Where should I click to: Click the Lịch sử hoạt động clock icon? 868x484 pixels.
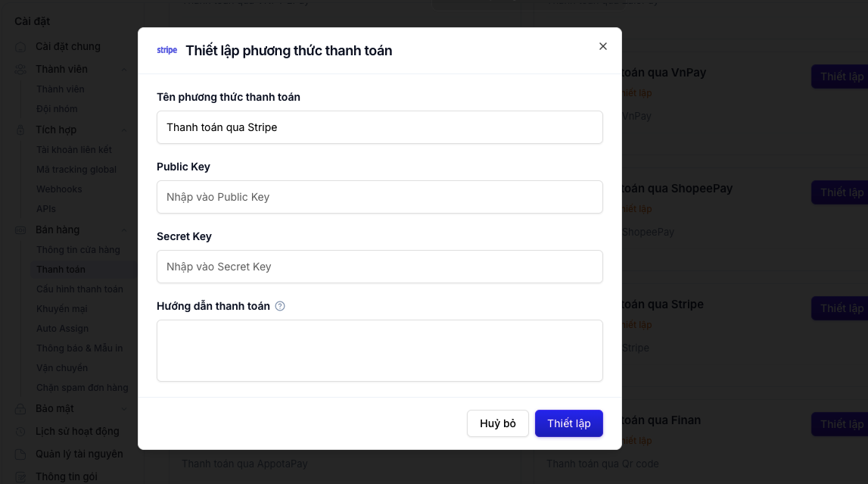tap(20, 432)
